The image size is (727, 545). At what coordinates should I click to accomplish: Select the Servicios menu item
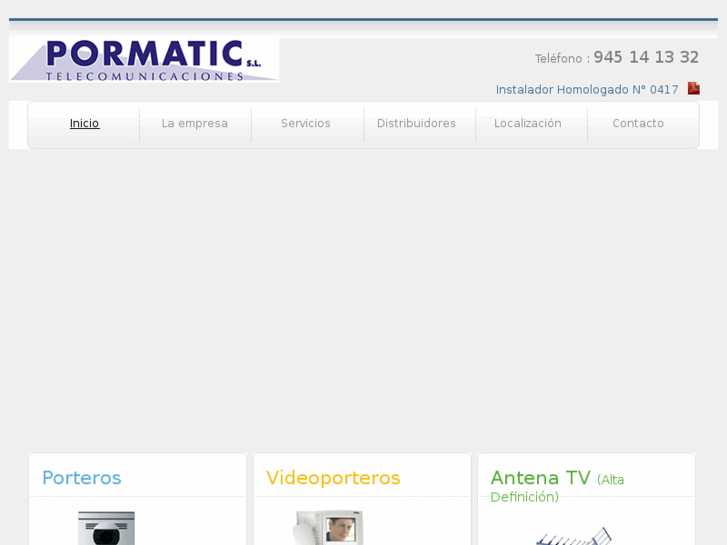[x=306, y=123]
